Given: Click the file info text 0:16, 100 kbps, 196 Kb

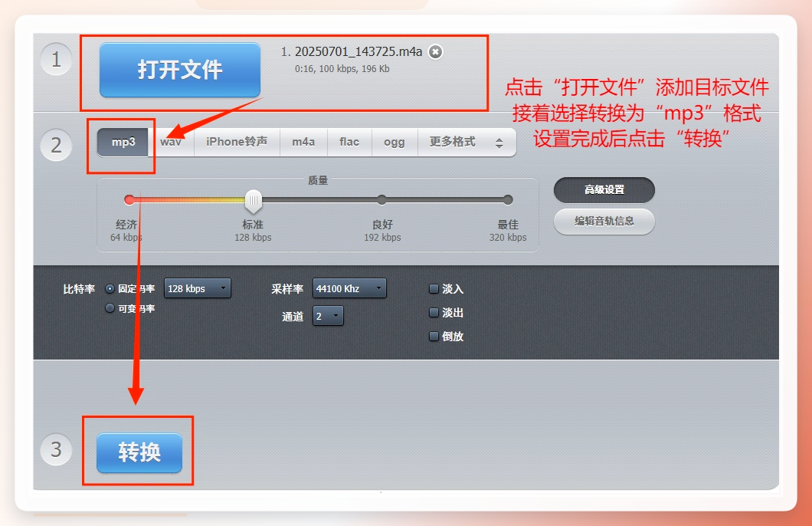Looking at the screenshot, I should coord(342,69).
